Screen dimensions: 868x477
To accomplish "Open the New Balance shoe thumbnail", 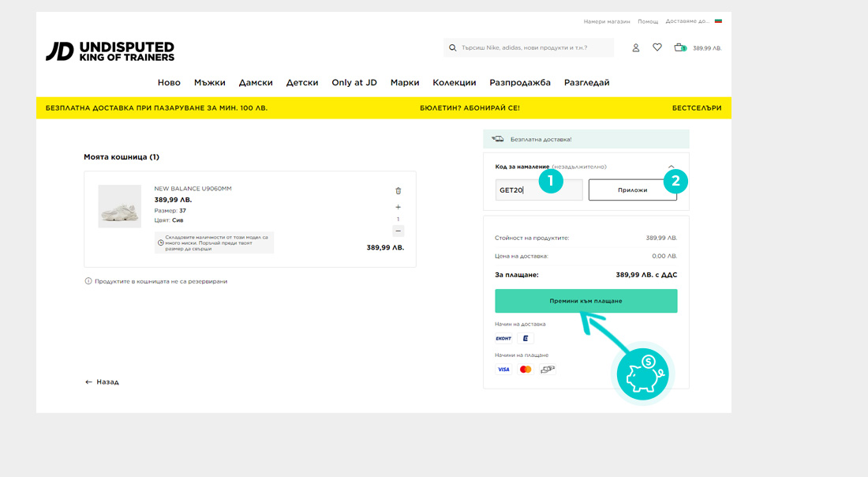I will [x=120, y=206].
